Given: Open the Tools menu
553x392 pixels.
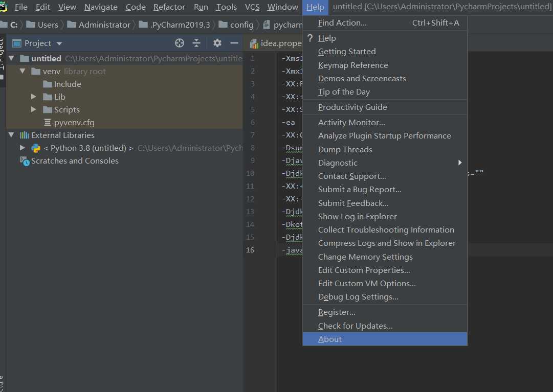Looking at the screenshot, I should coord(227,7).
